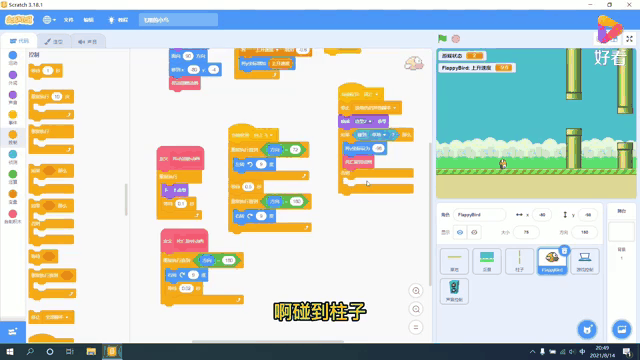Open the globe language dropdown
The image size is (640, 360).
tap(49, 20)
